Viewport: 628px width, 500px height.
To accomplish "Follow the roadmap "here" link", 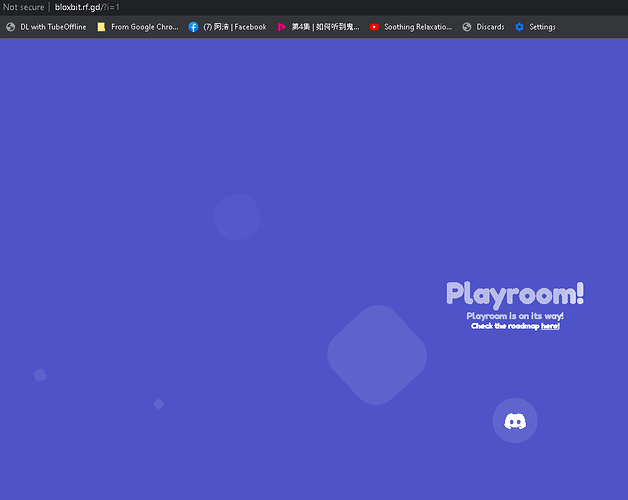I will click(x=550, y=326).
